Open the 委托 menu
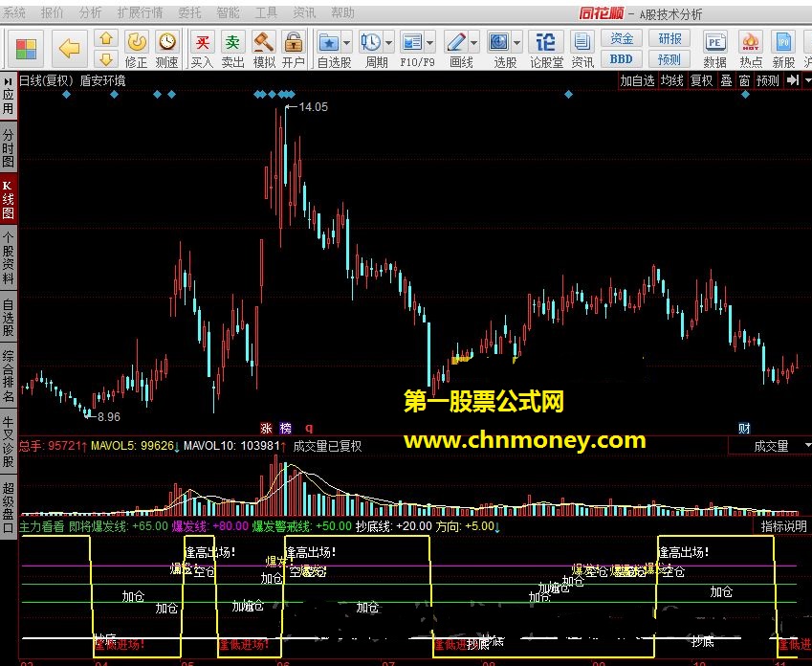Screen dimensions: 812x666 [189, 12]
